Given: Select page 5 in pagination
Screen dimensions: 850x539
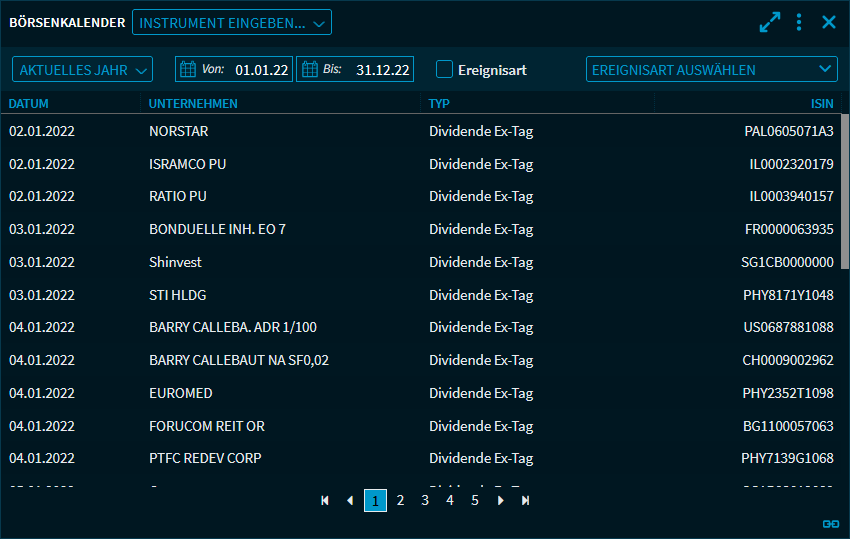Looking at the screenshot, I should (475, 500).
